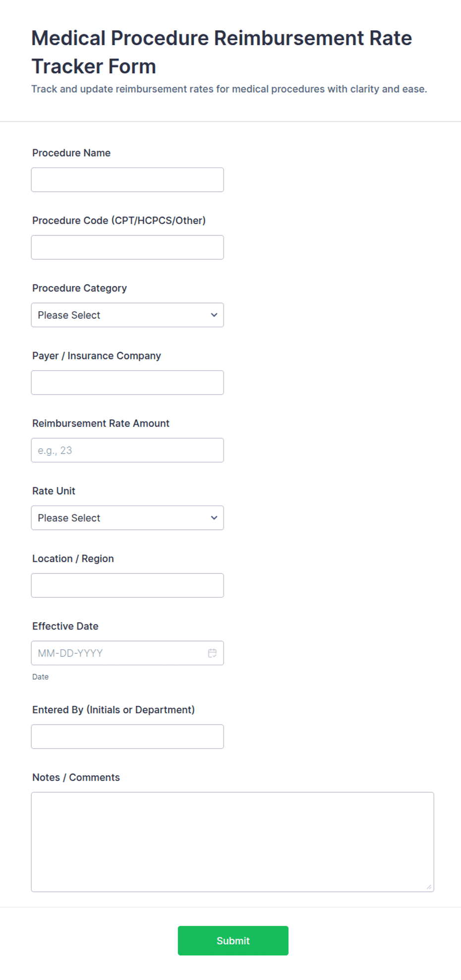The height and width of the screenshot is (980, 461).
Task: Grab the Notes textarea resize handle
Action: coord(429,887)
